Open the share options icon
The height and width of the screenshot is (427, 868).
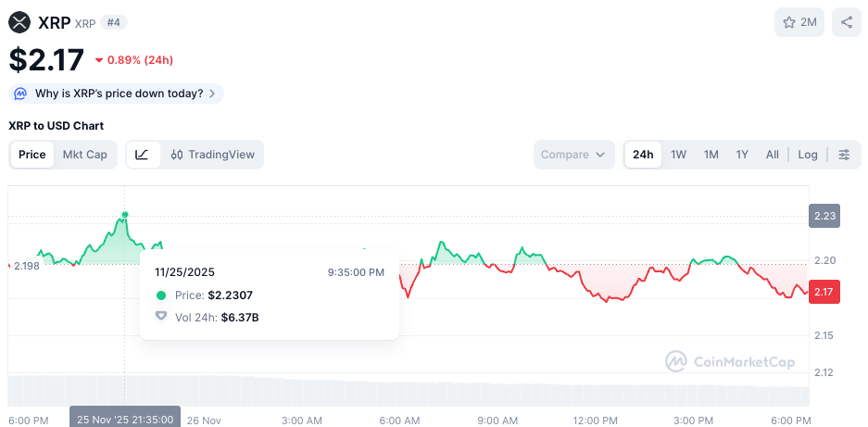[847, 23]
